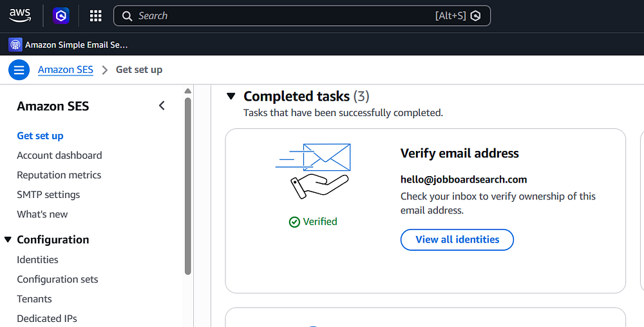Toggle the blue hamburger navigation menu
This screenshot has width=644, height=327.
[19, 70]
